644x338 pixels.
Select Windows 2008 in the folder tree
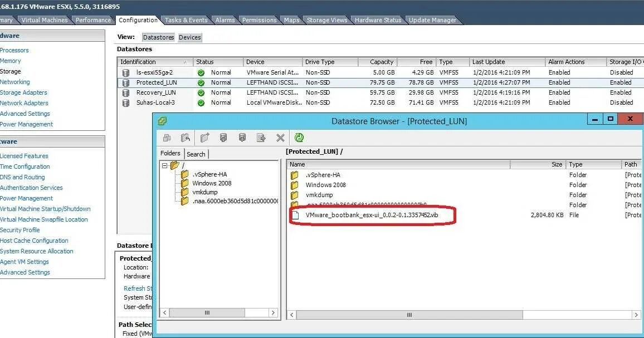212,183
